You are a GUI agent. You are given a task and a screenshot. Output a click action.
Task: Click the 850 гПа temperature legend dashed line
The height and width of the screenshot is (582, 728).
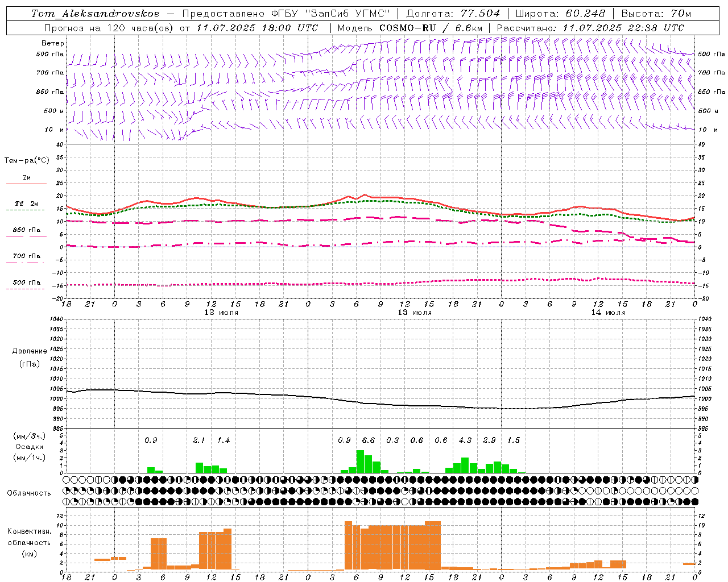[x=26, y=236]
